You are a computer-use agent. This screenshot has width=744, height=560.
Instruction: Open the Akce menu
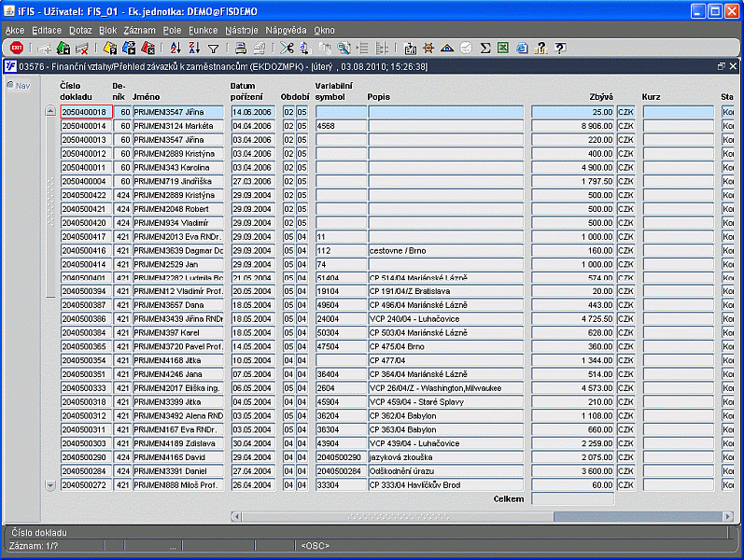(x=15, y=31)
